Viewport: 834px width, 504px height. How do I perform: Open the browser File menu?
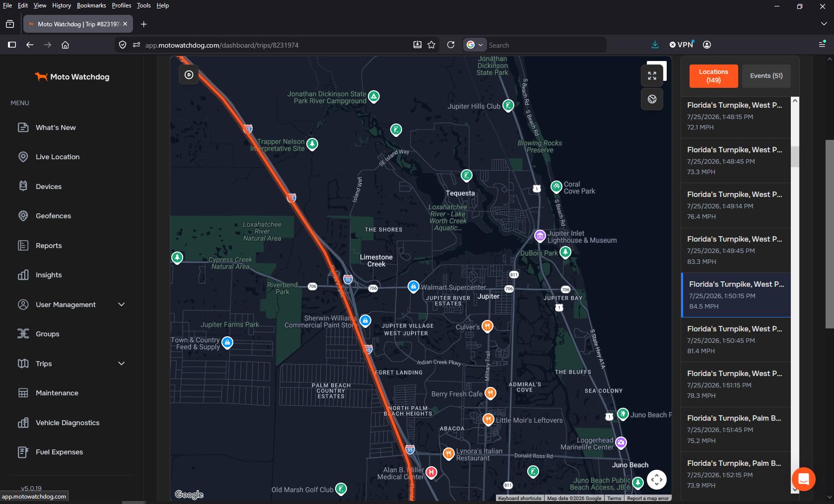[x=7, y=5]
